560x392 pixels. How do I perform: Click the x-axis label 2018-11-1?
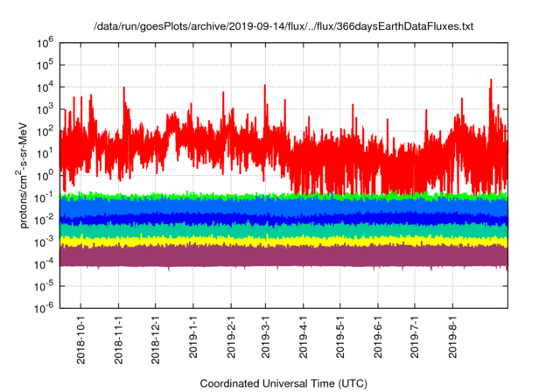point(119,339)
